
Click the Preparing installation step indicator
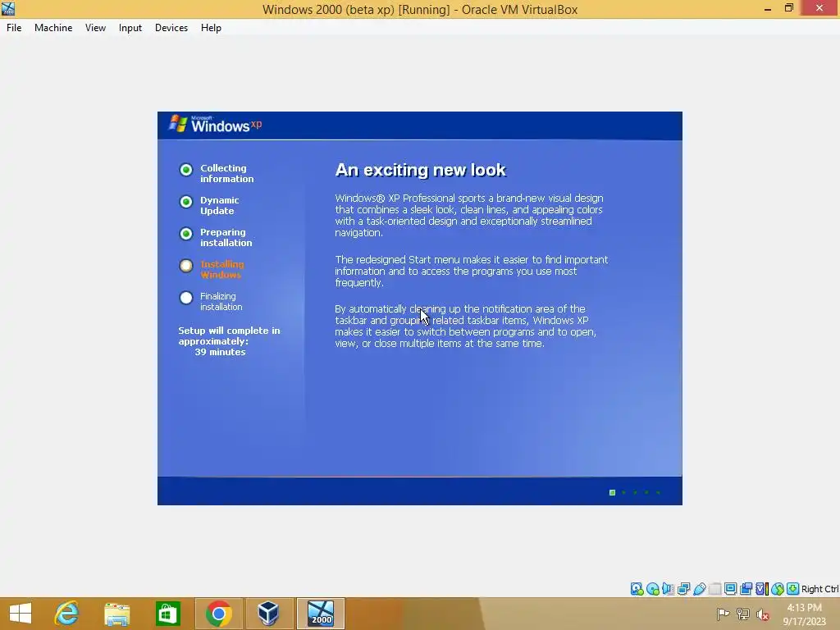(186, 234)
